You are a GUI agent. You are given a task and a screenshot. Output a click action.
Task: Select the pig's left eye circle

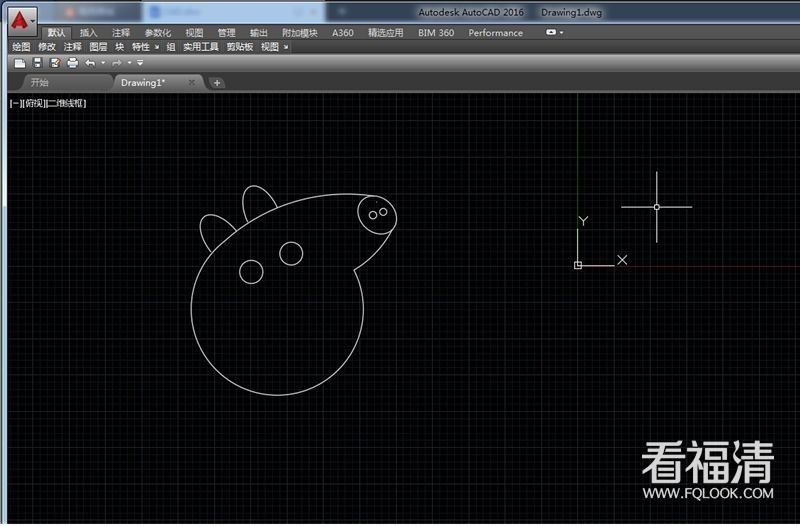click(x=251, y=271)
